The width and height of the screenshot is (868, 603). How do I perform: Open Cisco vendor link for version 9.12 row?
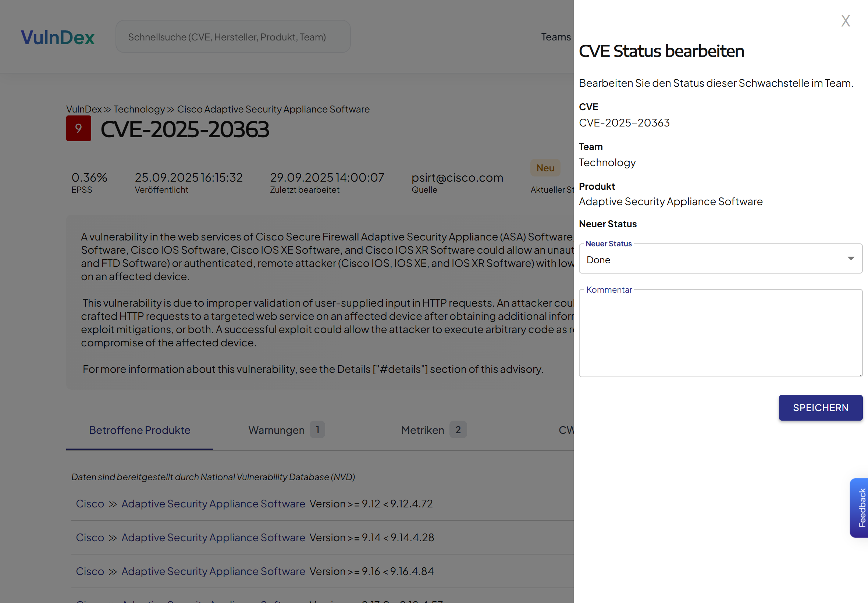(90, 504)
